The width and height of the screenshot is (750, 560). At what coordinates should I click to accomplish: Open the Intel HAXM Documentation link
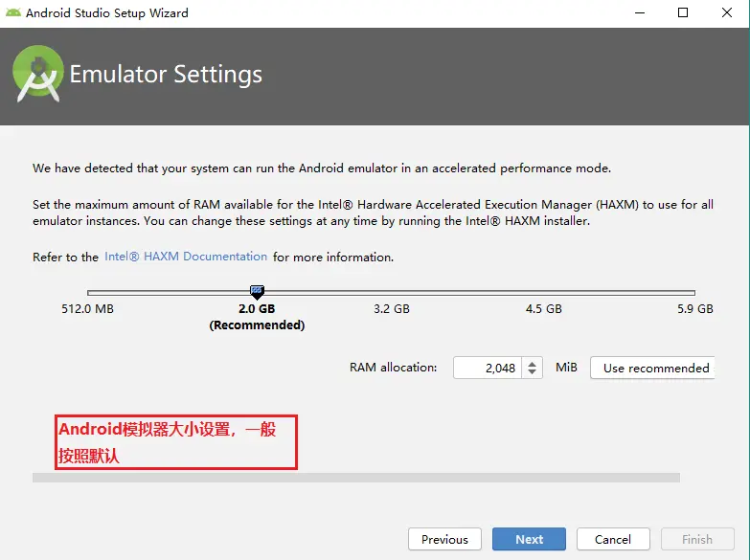point(186,257)
